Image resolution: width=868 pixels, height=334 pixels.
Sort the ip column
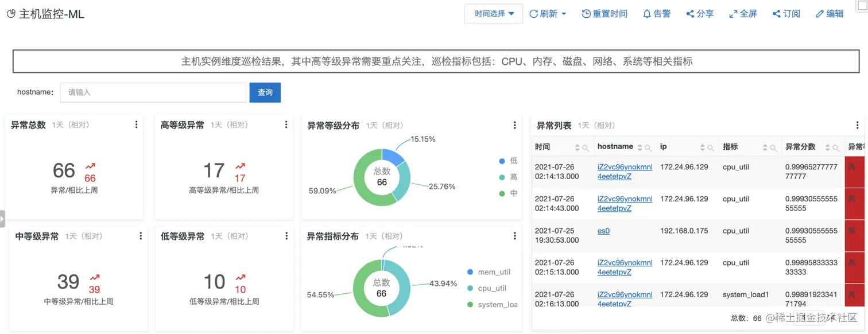click(x=702, y=147)
